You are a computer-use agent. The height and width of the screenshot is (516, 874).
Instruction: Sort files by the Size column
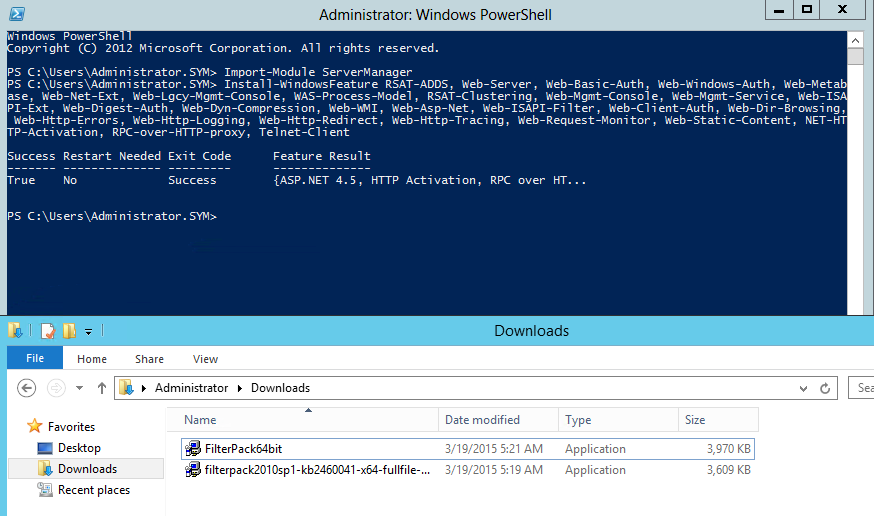[718, 420]
